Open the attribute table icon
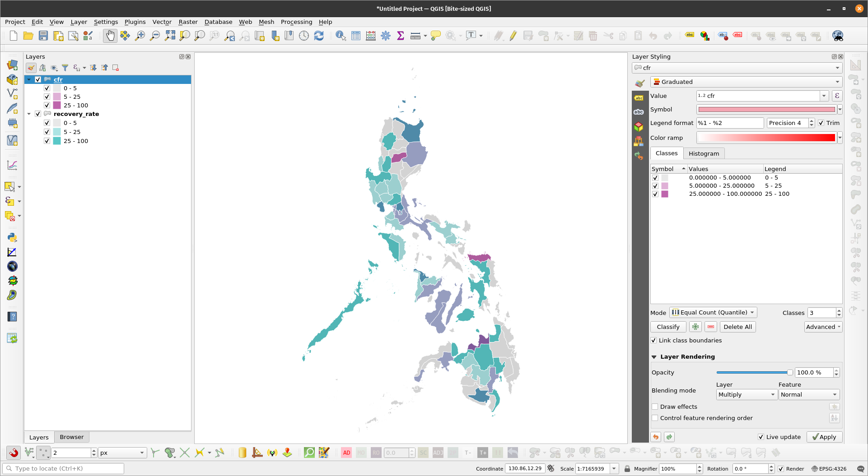Image resolution: width=868 pixels, height=476 pixels. click(x=356, y=36)
